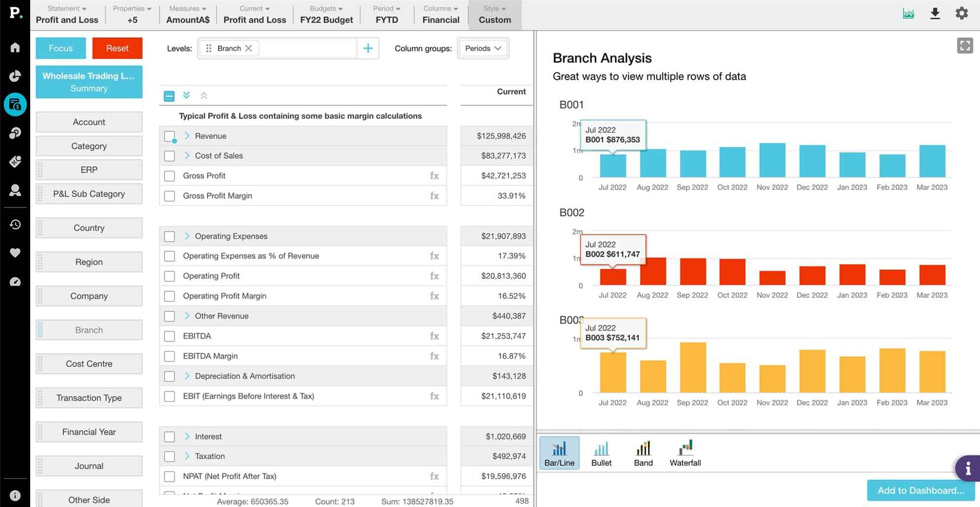Open the Budgets menu in top bar
980x507 pixels.
[x=326, y=14]
